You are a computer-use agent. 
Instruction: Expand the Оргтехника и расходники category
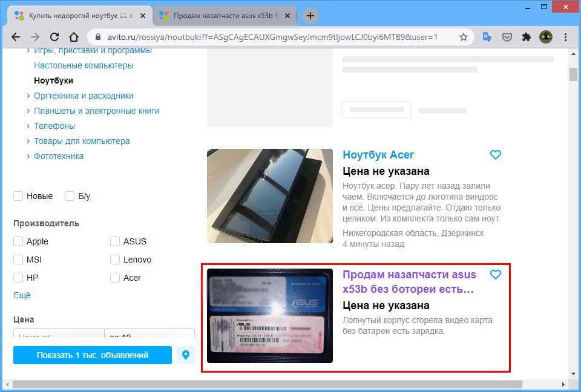28,96
